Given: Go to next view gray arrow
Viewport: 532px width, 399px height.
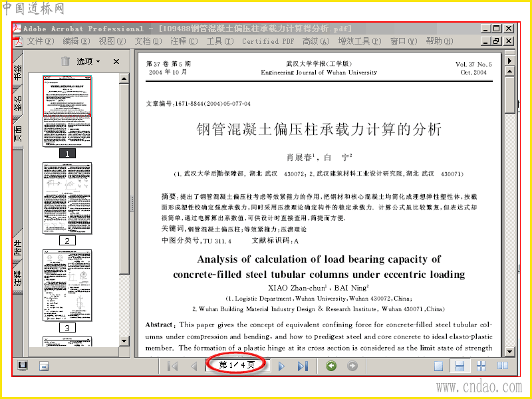Looking at the screenshot, I should [x=352, y=366].
